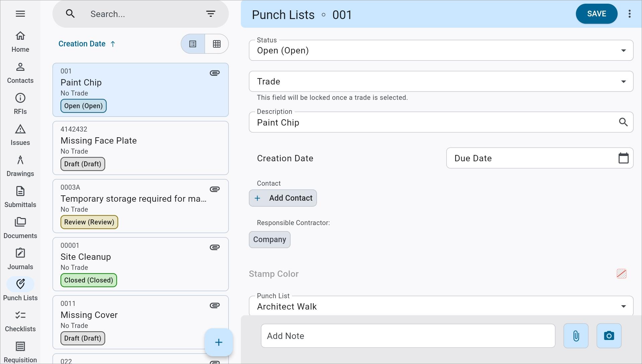Switch to list view
Viewport: 642px width, 364px height.
click(x=193, y=44)
